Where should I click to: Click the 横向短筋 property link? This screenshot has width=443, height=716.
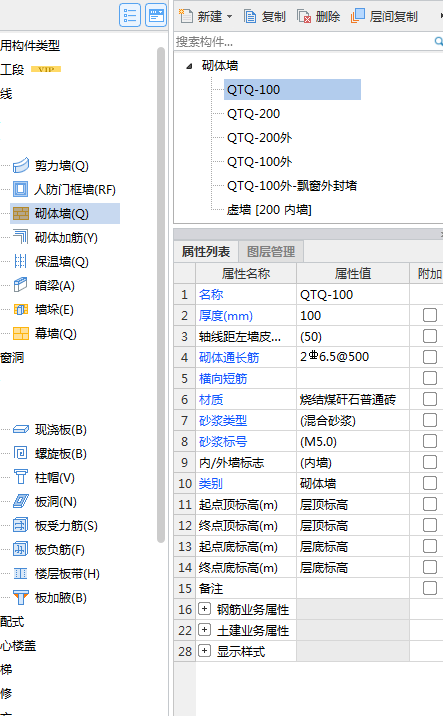click(223, 379)
